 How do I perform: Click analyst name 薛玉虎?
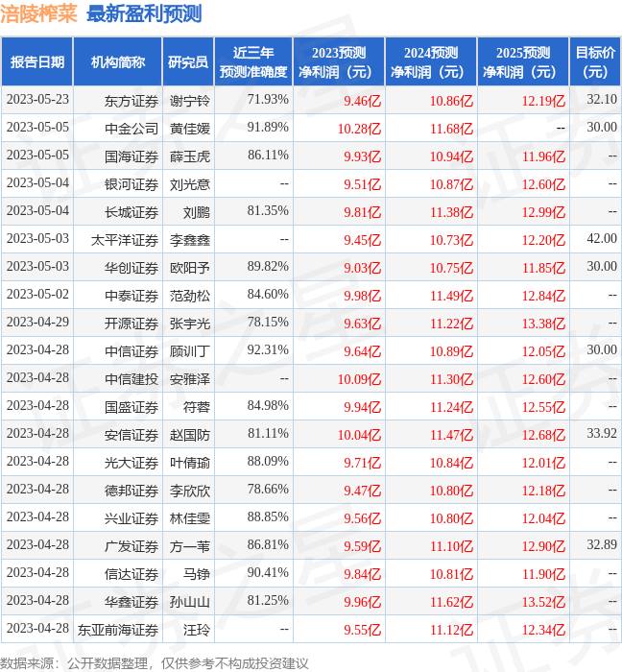[190, 156]
